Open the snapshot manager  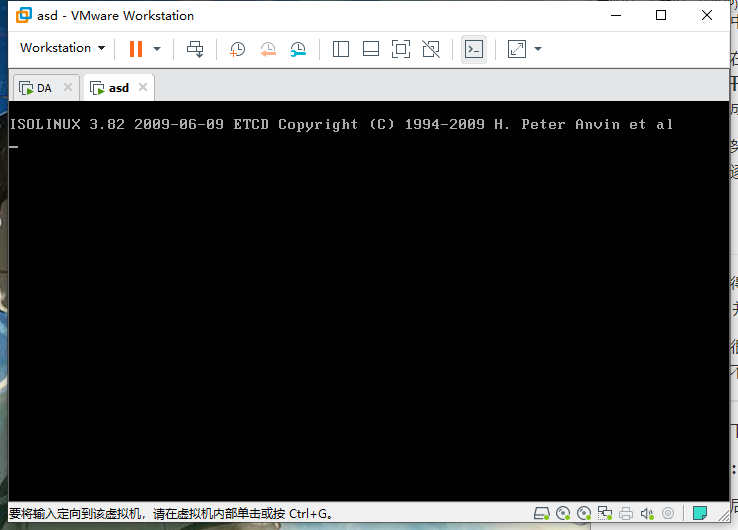click(x=298, y=49)
